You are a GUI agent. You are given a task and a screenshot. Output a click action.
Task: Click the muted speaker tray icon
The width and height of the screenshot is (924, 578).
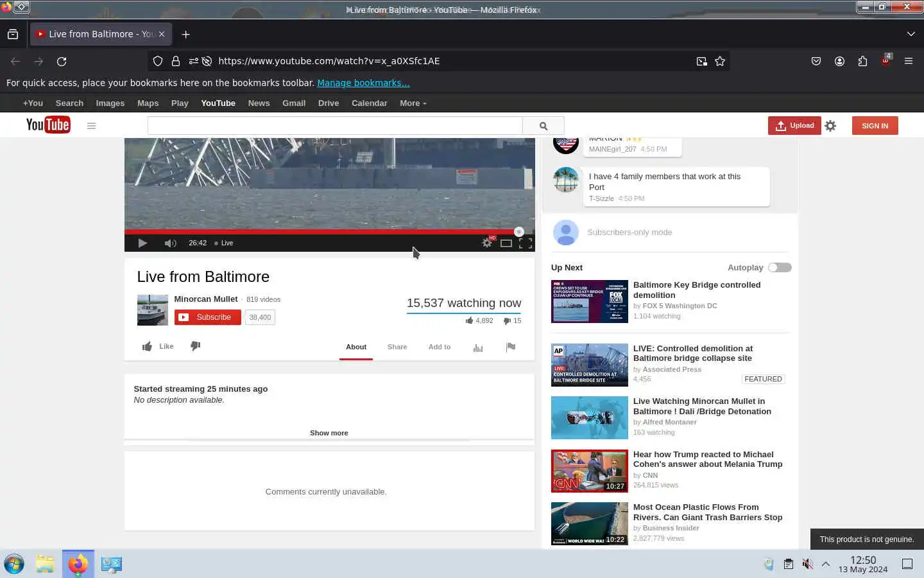pos(807,564)
